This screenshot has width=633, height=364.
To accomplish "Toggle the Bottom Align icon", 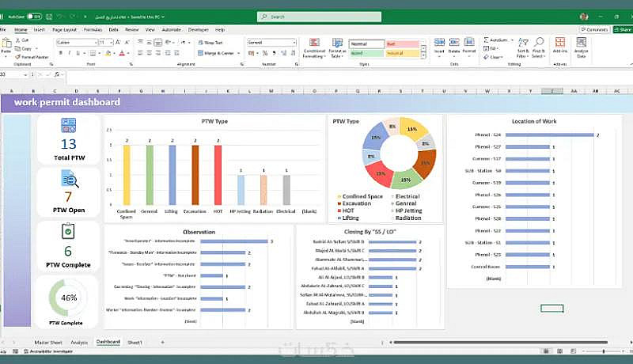I will pyautogui.click(x=157, y=42).
